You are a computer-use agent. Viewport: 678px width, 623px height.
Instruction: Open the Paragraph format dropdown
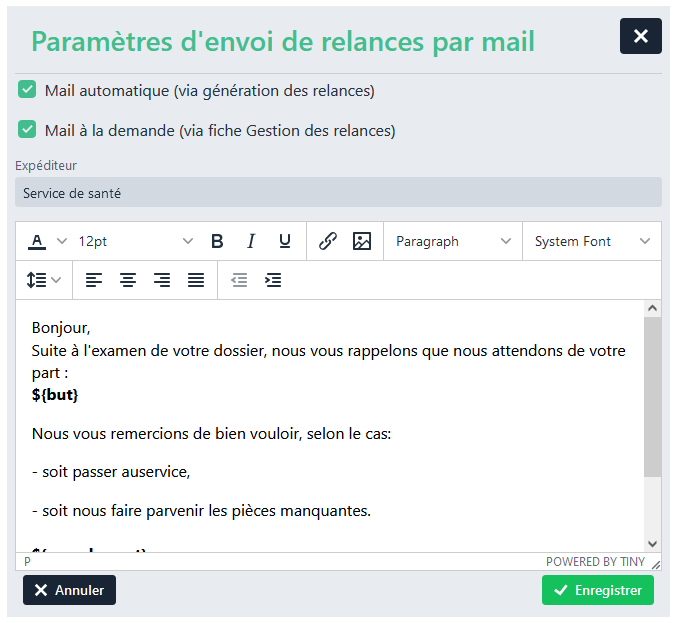click(x=453, y=241)
